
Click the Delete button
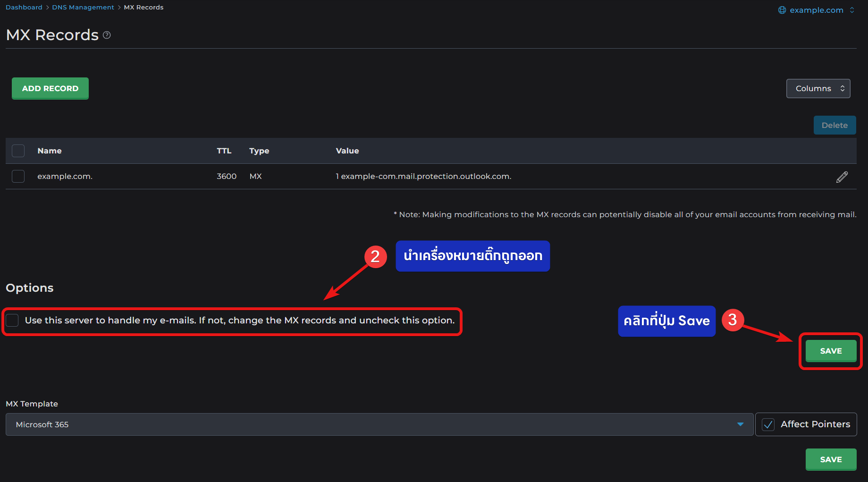[834, 125]
